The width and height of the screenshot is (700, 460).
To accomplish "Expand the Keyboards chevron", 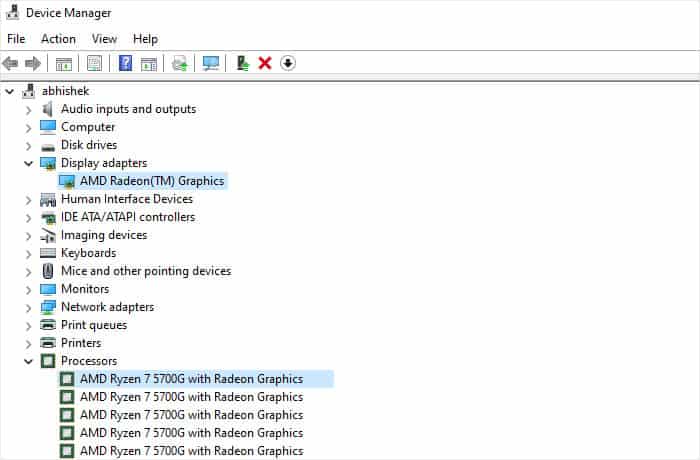I will (29, 254).
